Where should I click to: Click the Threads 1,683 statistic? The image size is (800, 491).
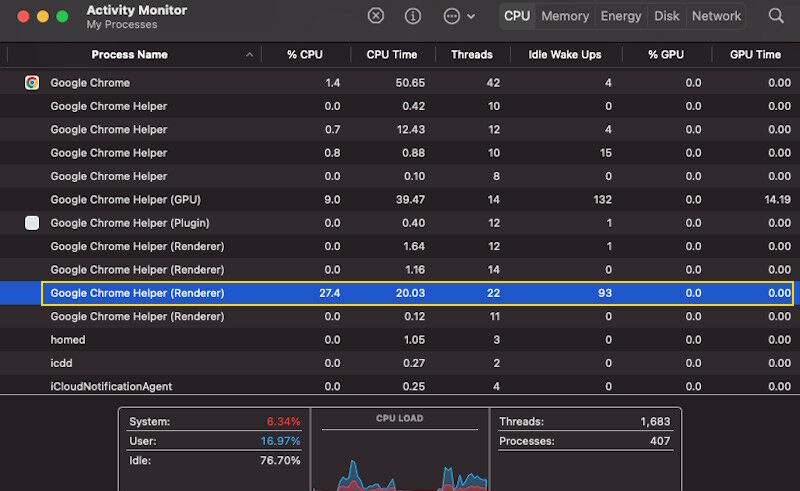(x=585, y=422)
